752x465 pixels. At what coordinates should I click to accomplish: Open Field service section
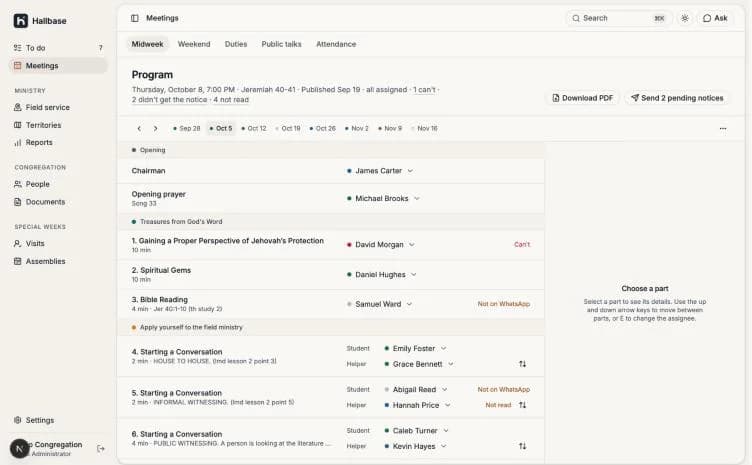point(58,107)
